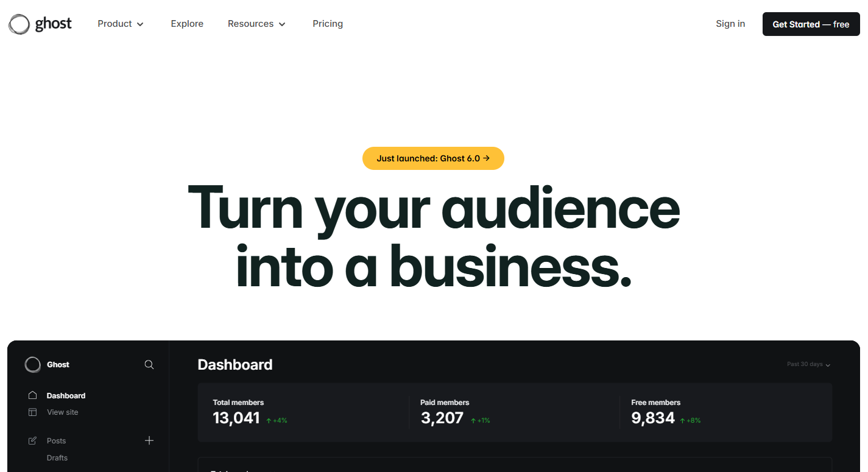Click the Paid members value 3,207
This screenshot has height=472, width=868.
click(442, 418)
